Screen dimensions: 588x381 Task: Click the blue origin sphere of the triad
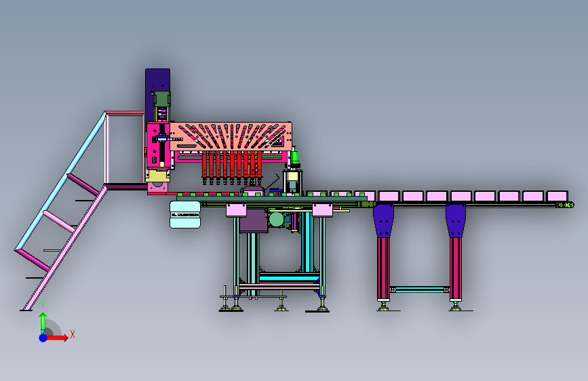click(43, 338)
